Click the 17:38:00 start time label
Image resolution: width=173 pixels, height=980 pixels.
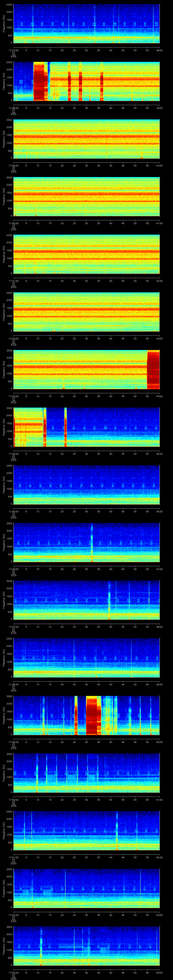point(13,108)
